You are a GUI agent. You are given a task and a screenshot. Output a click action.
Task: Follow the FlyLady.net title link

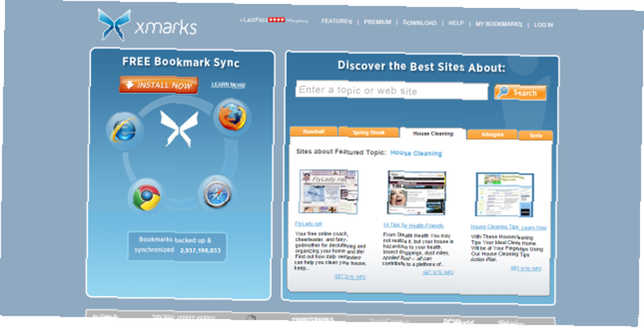[308, 224]
